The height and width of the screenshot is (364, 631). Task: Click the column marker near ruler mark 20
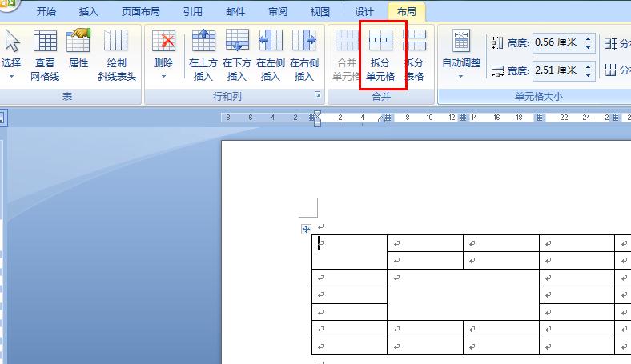point(539,118)
